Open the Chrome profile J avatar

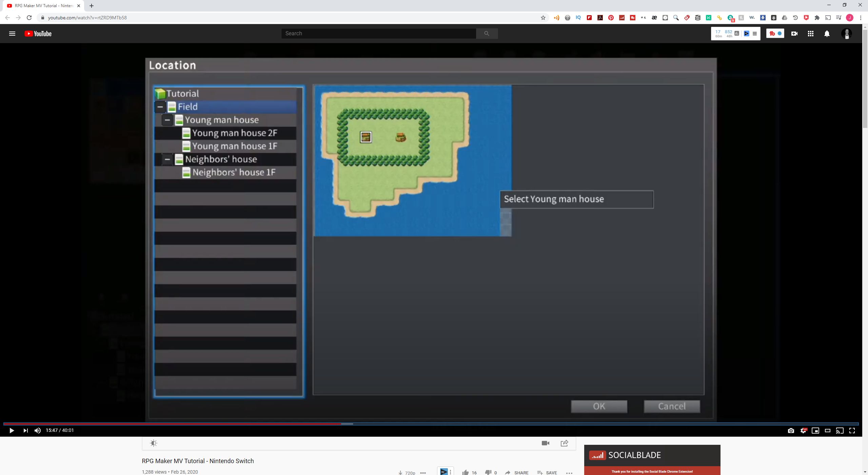(x=850, y=18)
